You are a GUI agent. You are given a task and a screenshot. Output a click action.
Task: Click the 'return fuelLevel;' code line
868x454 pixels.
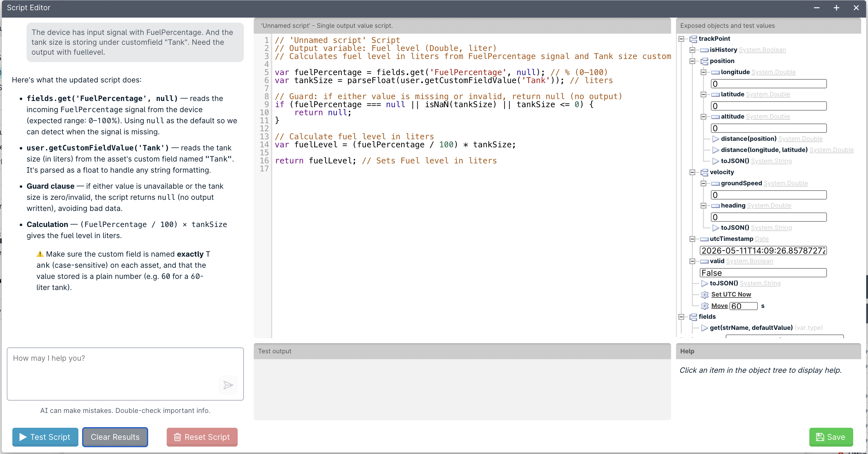pyautogui.click(x=386, y=161)
